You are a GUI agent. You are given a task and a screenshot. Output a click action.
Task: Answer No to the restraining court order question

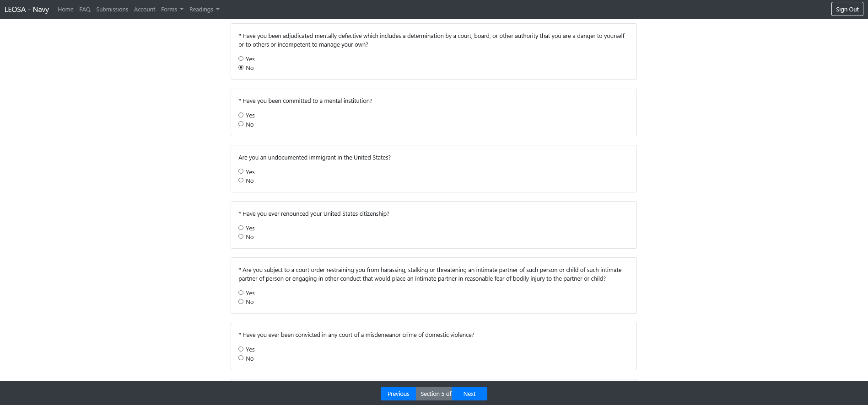(241, 302)
